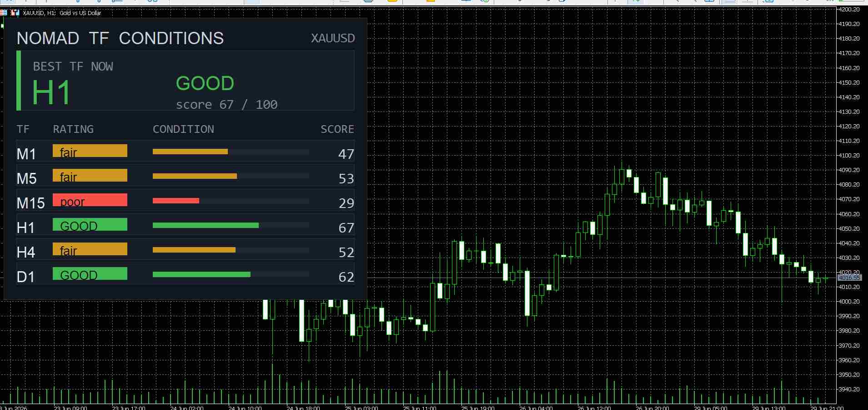Viewport: 868px width, 410px height.
Task: Click the 4200.20 price axis label
Action: pyautogui.click(x=849, y=9)
